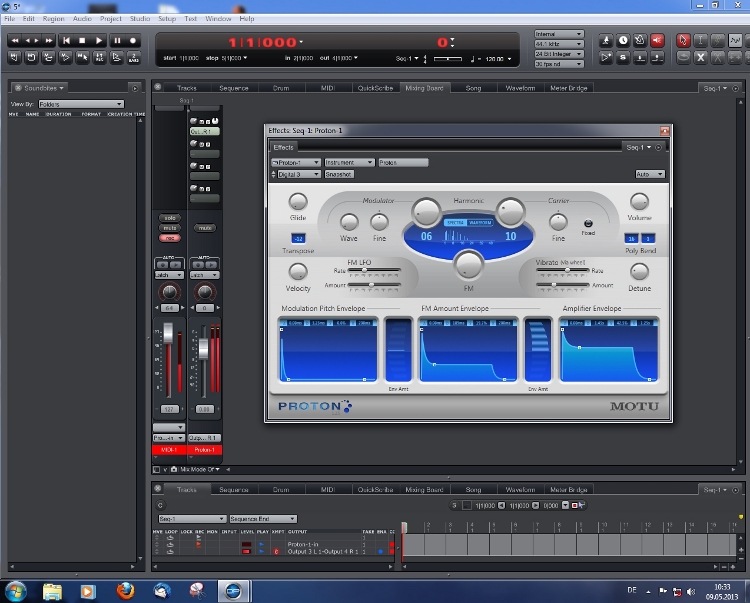Close the Effects Seq-1 Proton-1 window
The image size is (750, 603).
664,131
